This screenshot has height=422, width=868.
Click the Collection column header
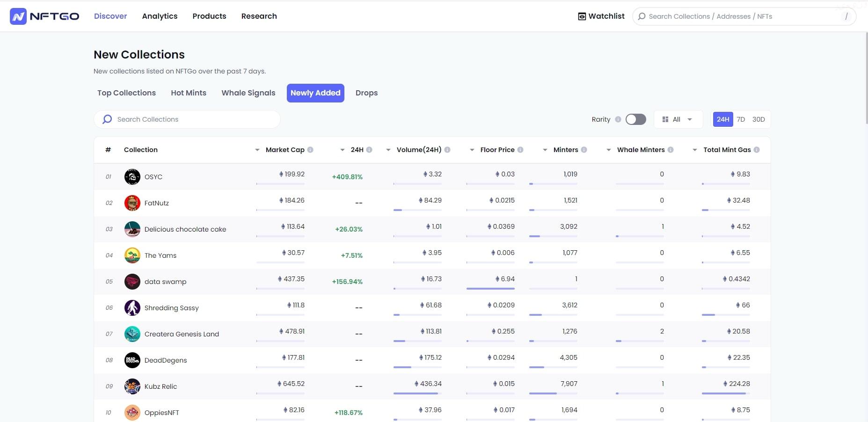click(x=141, y=150)
